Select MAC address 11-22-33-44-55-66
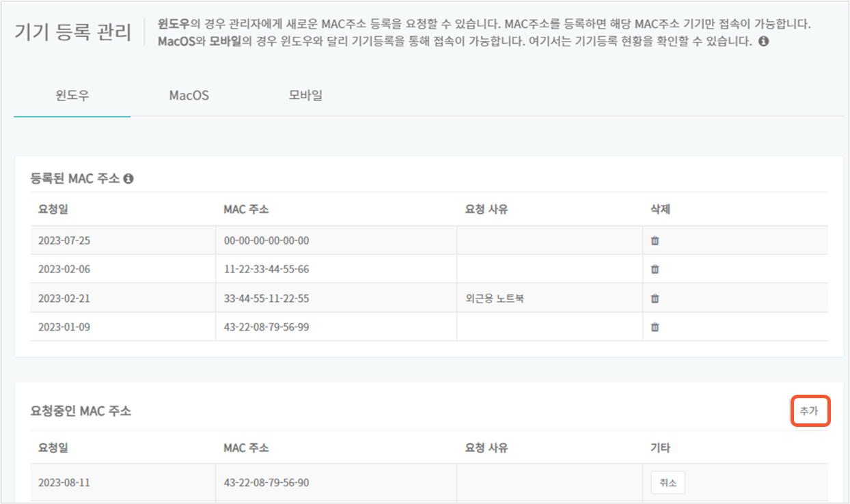 coord(266,269)
